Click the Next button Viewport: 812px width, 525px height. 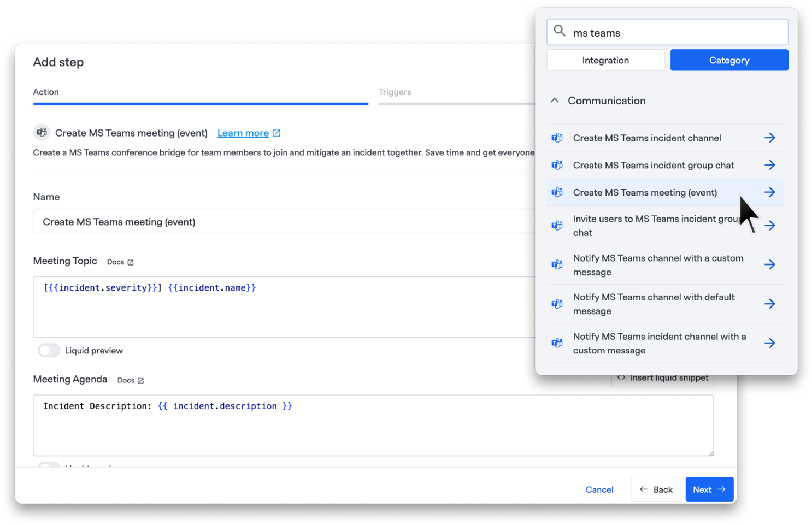(x=709, y=489)
